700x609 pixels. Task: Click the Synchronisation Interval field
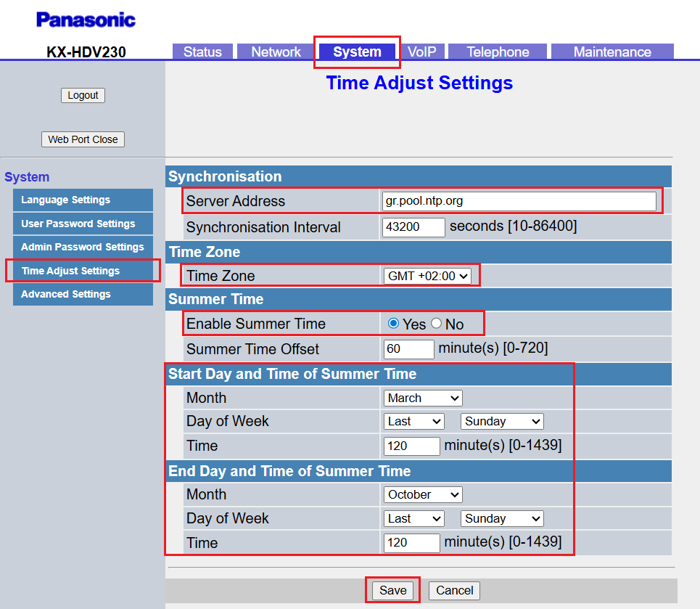[413, 227]
